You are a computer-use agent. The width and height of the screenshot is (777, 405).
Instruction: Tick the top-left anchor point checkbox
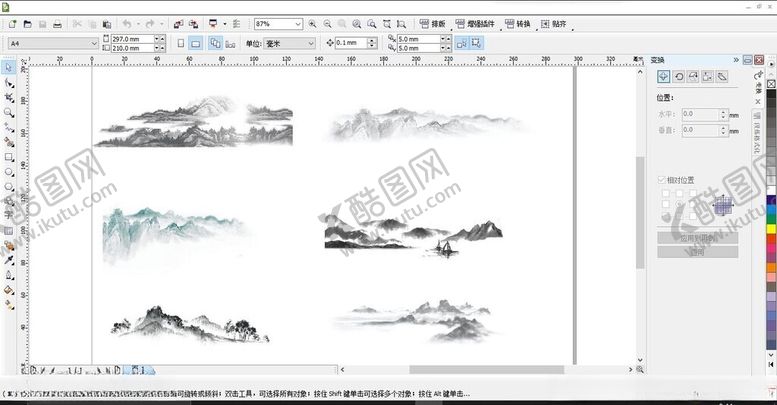point(663,193)
